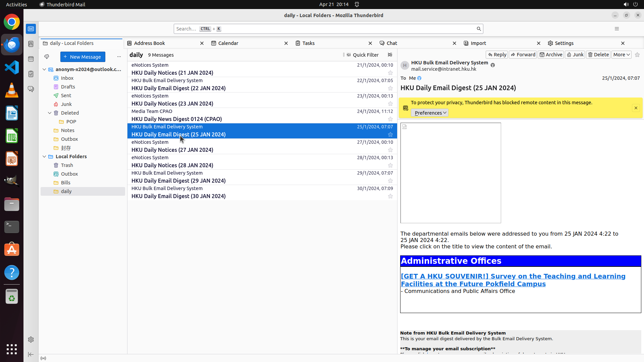
Task: Open the Address Book spaces icon
Action: coord(31,44)
